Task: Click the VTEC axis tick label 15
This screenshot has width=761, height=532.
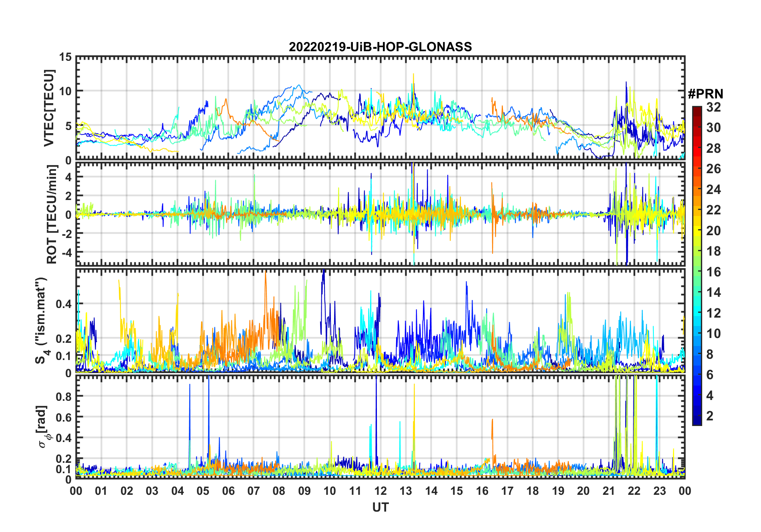Action: 65,57
